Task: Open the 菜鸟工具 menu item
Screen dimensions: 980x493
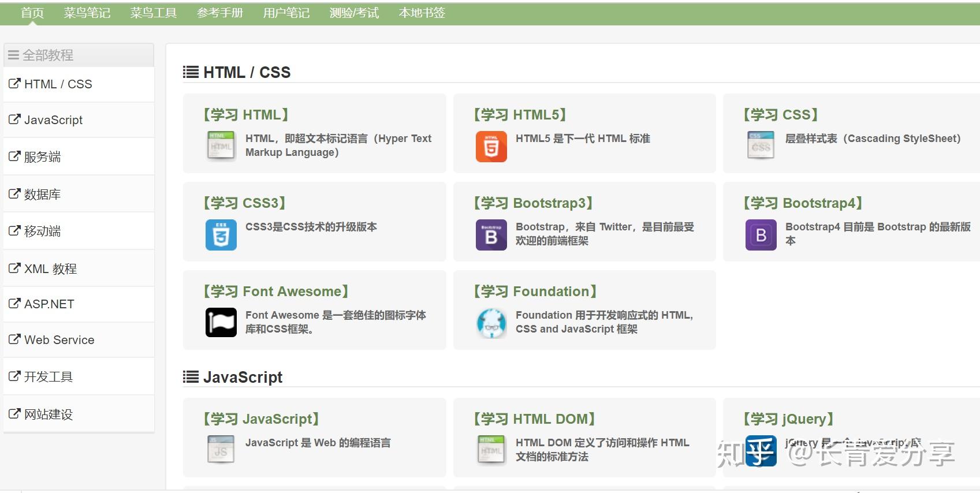Action: tap(154, 13)
